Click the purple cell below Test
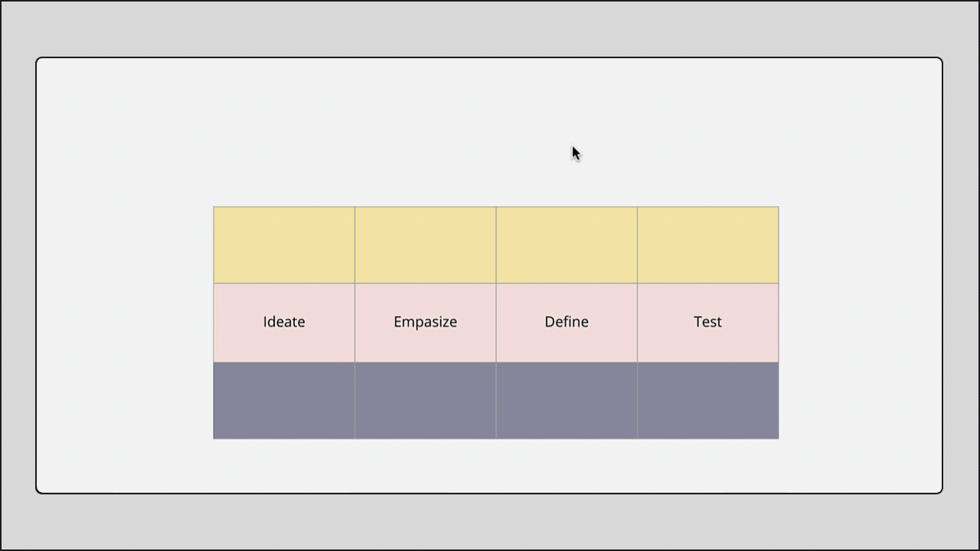Image resolution: width=980 pixels, height=551 pixels. pyautogui.click(x=707, y=400)
